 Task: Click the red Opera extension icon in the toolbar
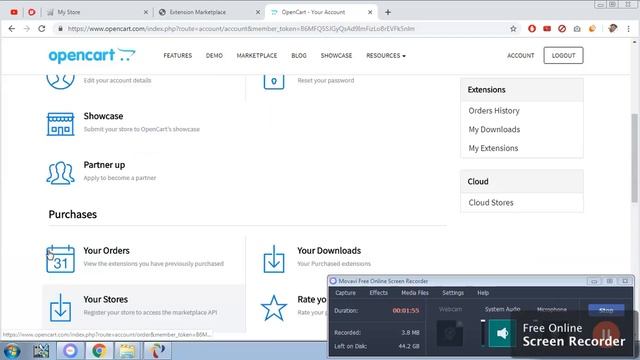tap(532, 29)
